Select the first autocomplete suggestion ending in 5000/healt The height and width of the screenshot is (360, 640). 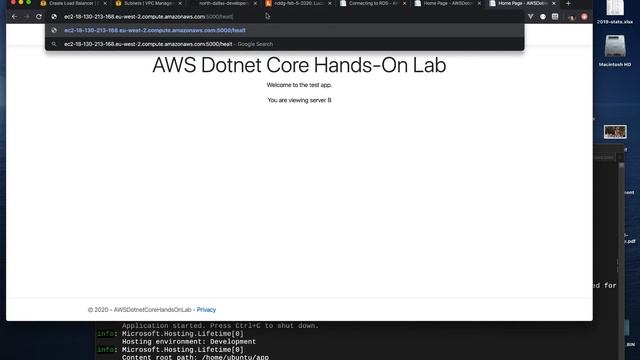pos(284,30)
